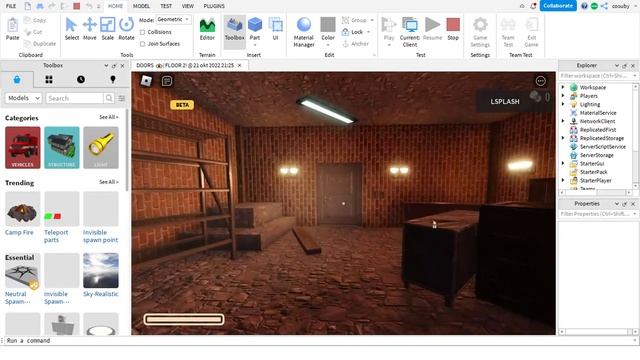Click the share icon near the username

point(604,6)
